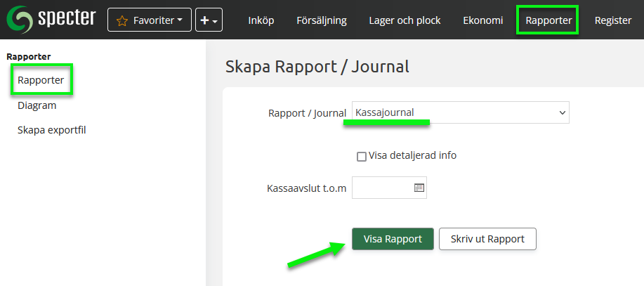Click the Skriv ut Rapport button
644x286 pixels.
tap(487, 239)
